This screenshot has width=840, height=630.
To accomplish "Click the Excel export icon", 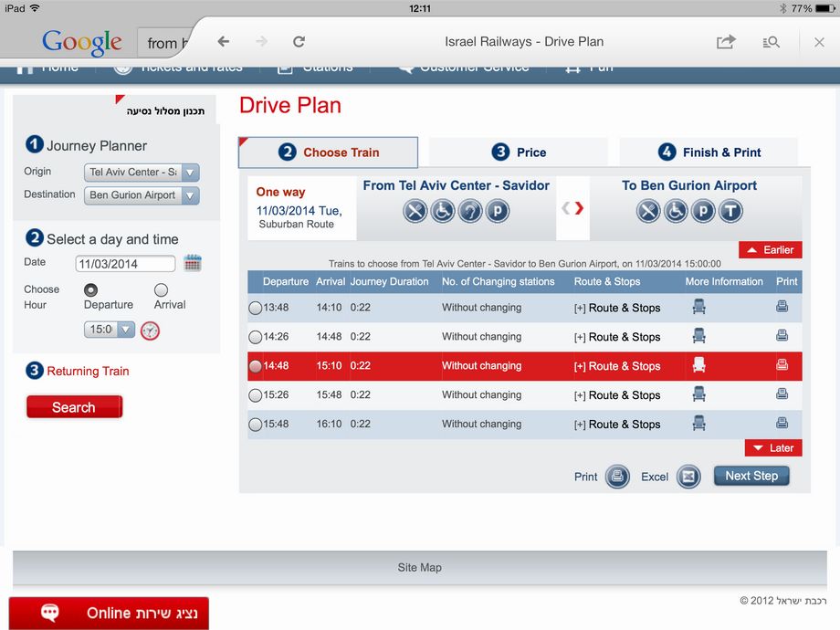I will (x=688, y=477).
